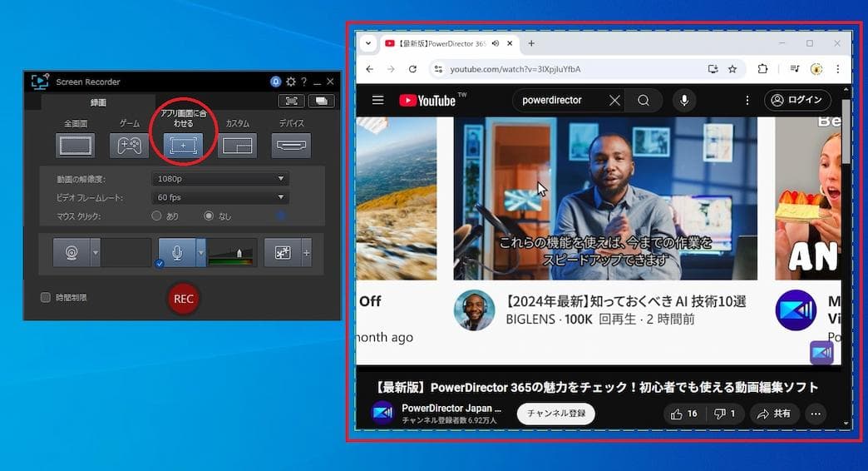Expand the microphone options arrow
The image size is (868, 471).
(201, 253)
